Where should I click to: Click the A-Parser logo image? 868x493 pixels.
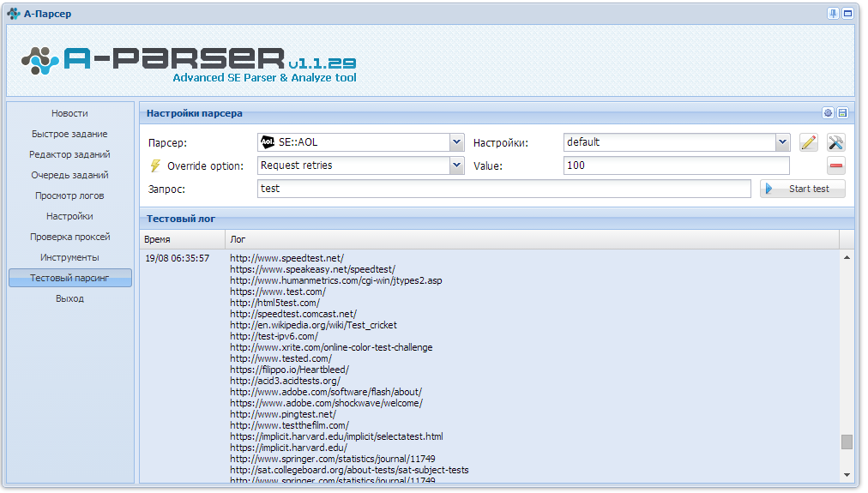click(189, 63)
